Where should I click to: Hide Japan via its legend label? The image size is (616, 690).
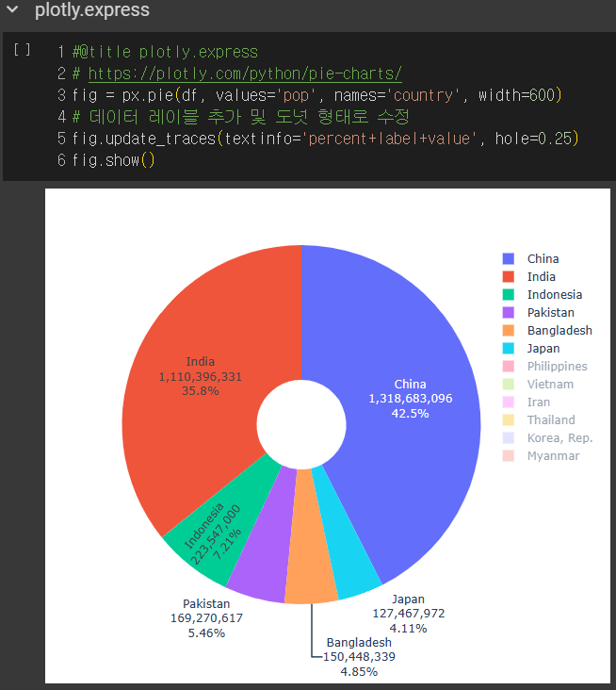point(543,349)
